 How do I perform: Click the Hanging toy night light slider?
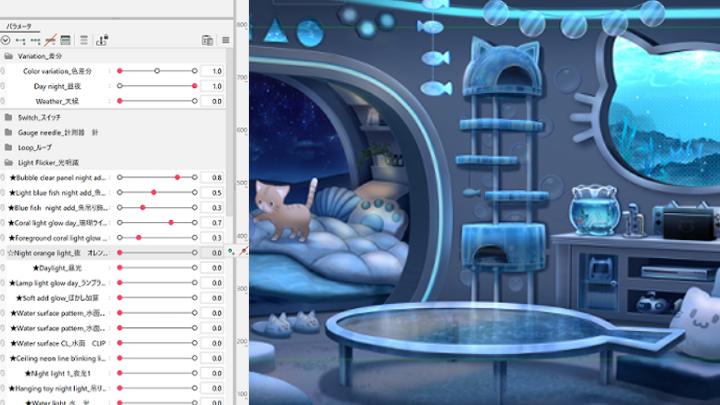[157, 388]
